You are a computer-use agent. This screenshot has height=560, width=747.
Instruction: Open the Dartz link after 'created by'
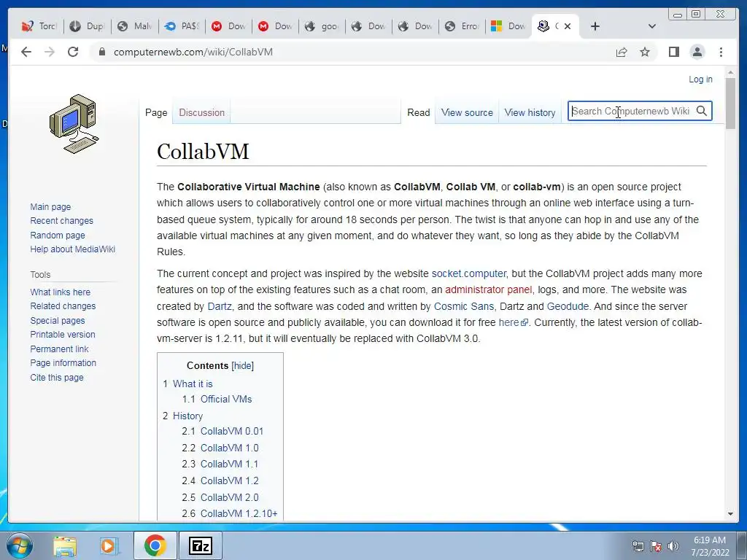coord(220,306)
